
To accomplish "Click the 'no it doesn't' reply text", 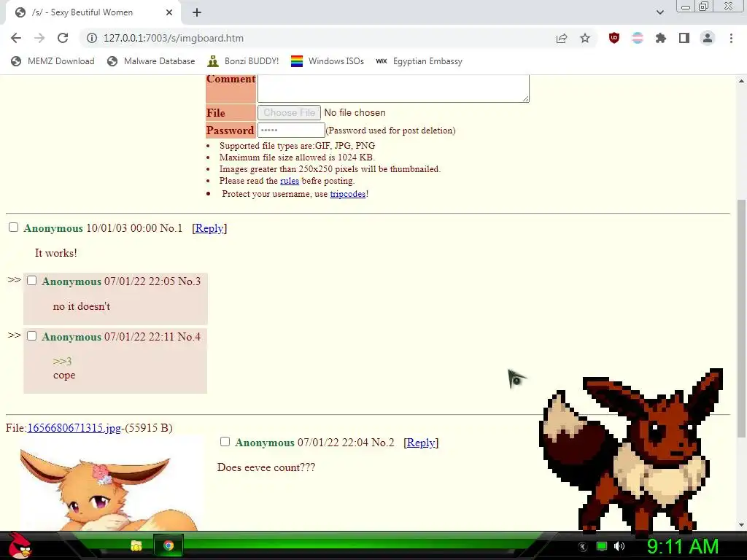I will pyautogui.click(x=82, y=306).
